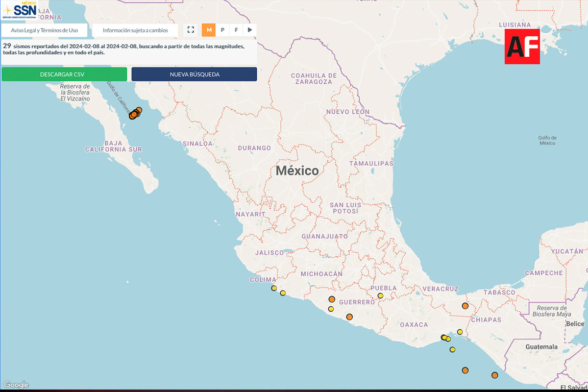Open Aviso Legal y Términos de Uso
Viewport: 588px width, 392px height.
click(x=45, y=30)
